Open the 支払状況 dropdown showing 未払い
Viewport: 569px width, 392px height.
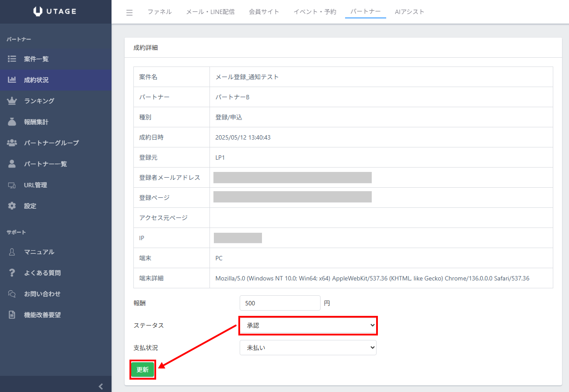pyautogui.click(x=308, y=348)
